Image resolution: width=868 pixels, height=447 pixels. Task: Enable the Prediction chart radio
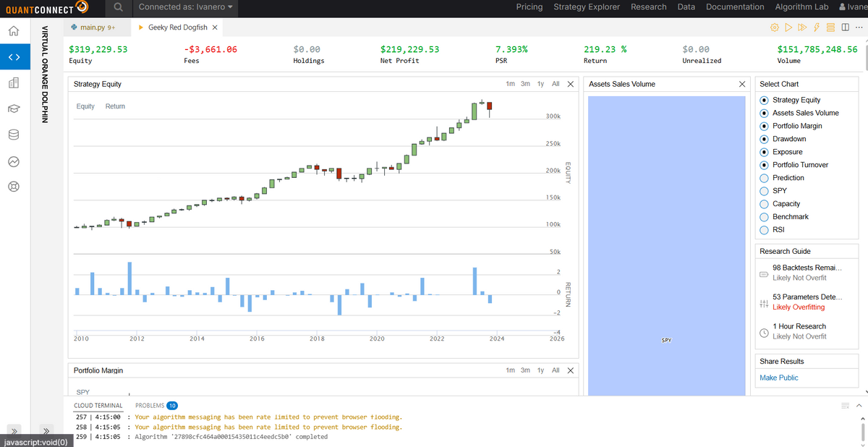click(x=765, y=179)
